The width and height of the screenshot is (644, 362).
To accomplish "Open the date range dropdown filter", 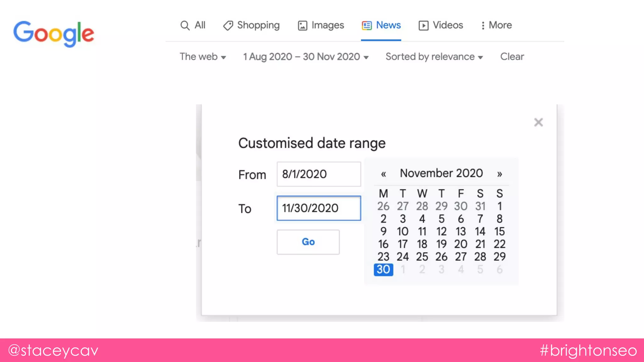I will pos(306,57).
